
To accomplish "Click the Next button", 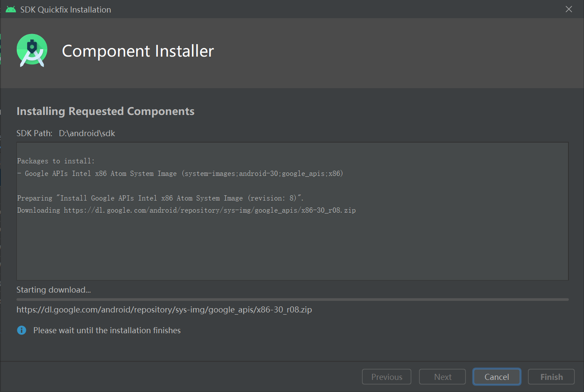I will pos(442,377).
